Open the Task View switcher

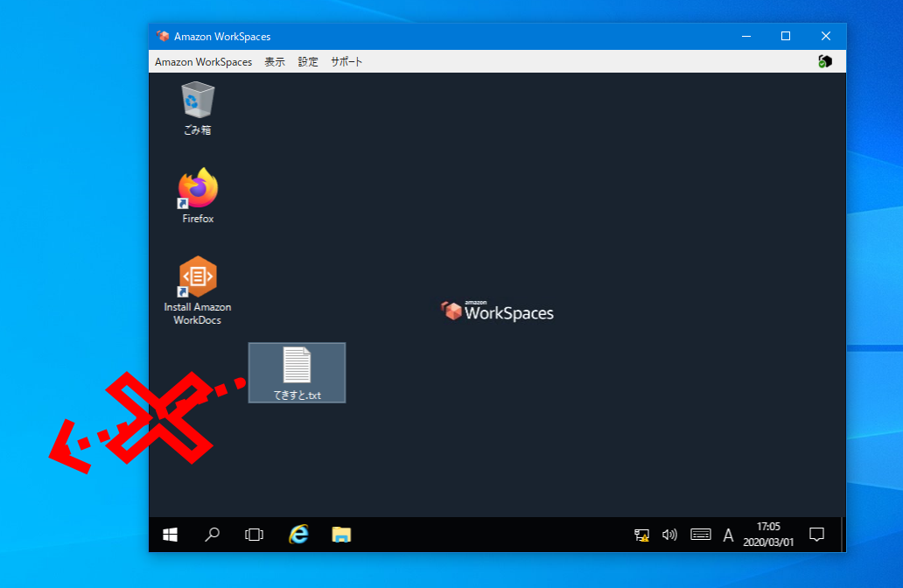(254, 534)
